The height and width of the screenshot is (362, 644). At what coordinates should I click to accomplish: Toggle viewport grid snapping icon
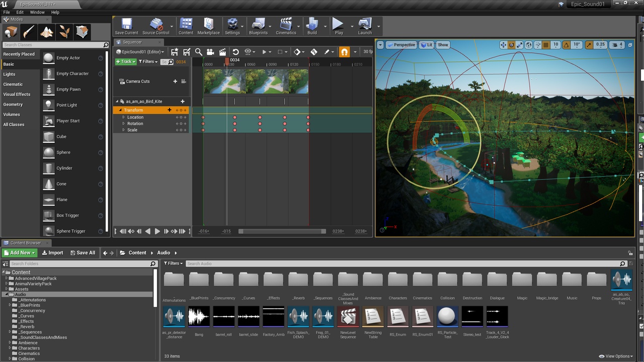point(546,45)
